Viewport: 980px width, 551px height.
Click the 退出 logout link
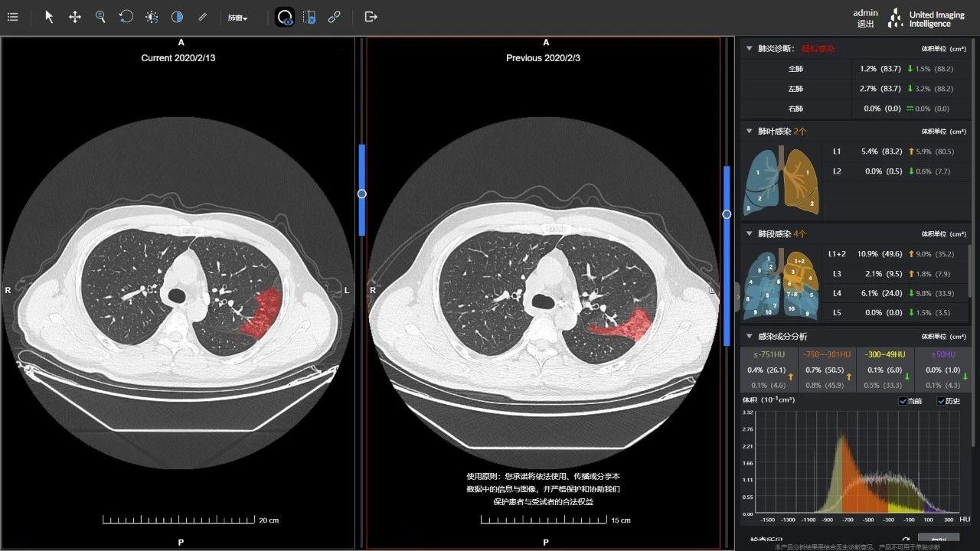[865, 24]
